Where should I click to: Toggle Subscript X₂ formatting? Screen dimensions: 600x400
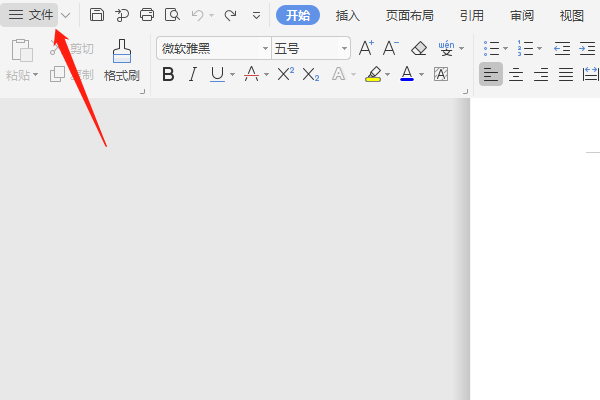[311, 74]
